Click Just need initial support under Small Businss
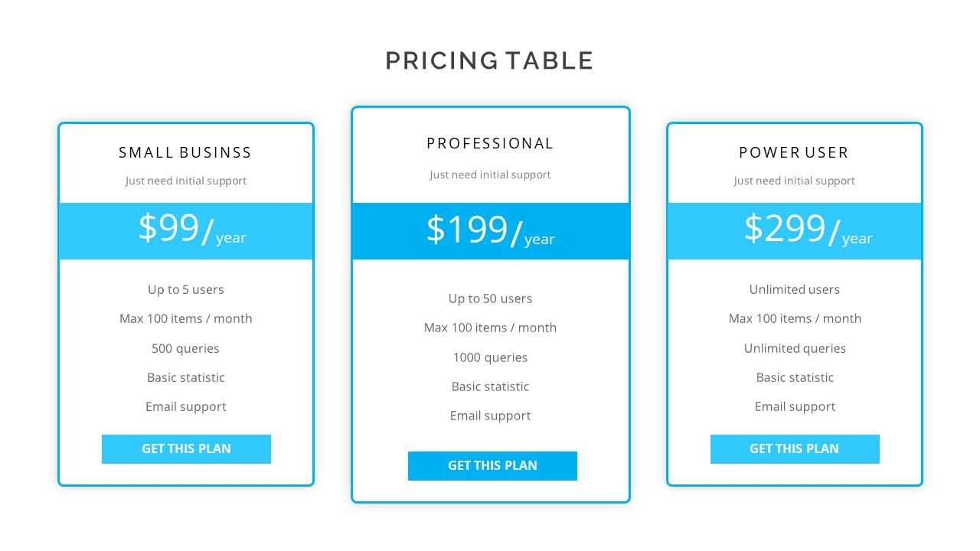Screen dimensions: 980x551 point(186,181)
